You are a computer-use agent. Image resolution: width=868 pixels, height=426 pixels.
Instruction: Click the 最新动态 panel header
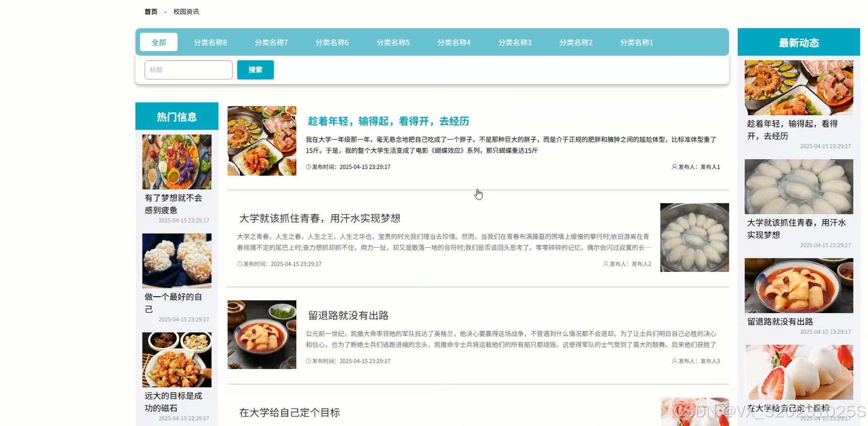(799, 42)
